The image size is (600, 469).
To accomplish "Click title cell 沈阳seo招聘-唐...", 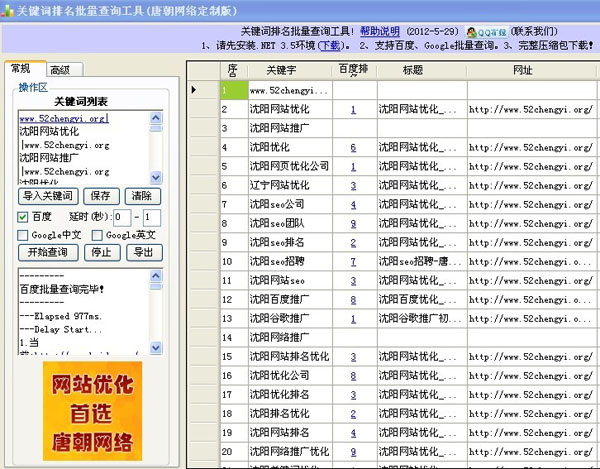I will (422, 262).
